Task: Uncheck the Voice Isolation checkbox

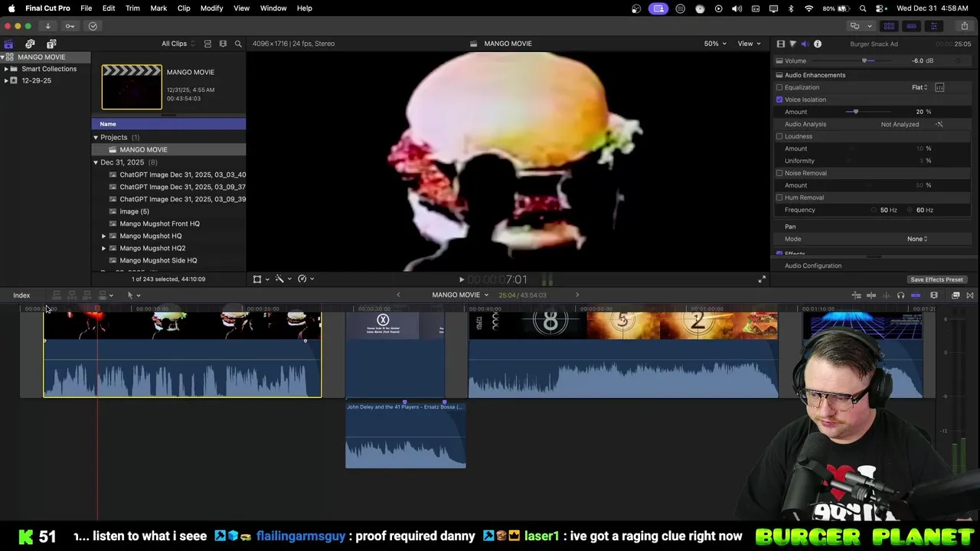Action: point(779,99)
